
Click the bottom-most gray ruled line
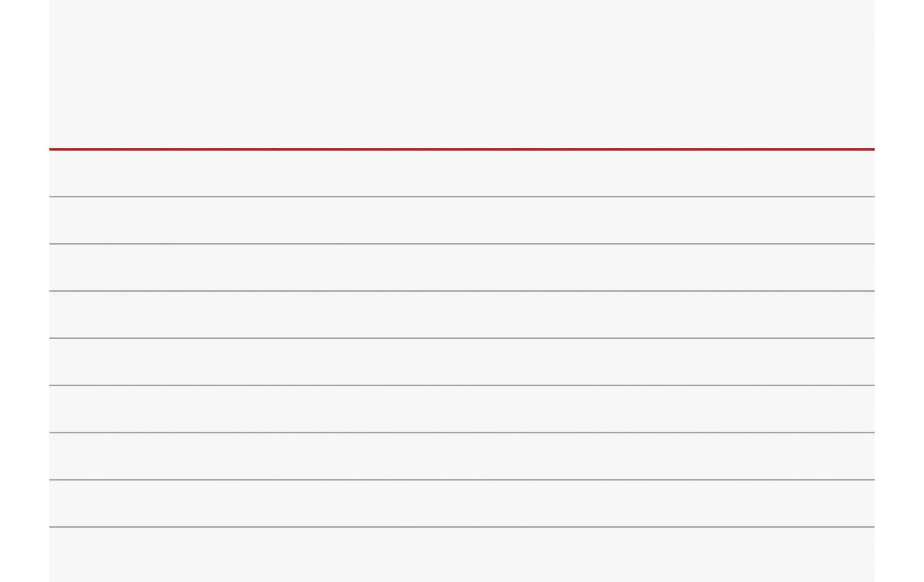461,527
